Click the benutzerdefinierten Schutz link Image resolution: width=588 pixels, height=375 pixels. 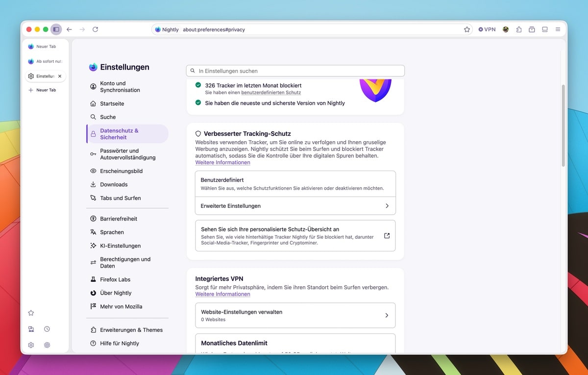271,93
